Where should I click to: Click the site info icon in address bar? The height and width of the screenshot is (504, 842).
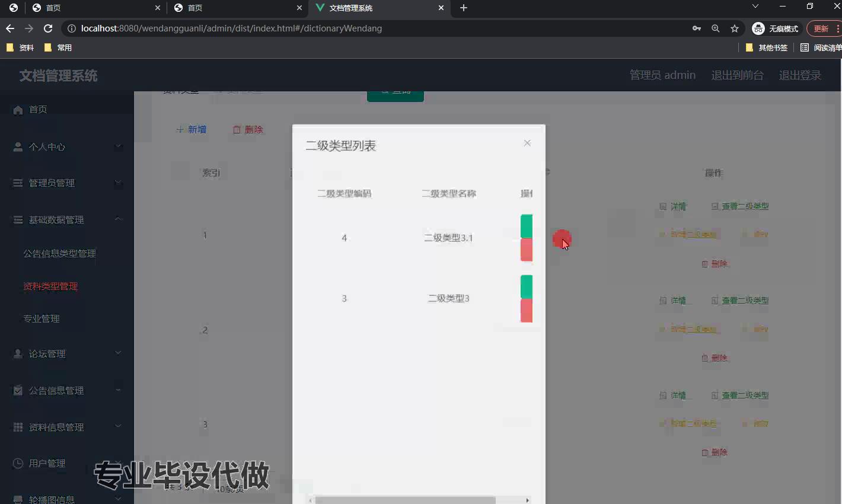point(72,28)
